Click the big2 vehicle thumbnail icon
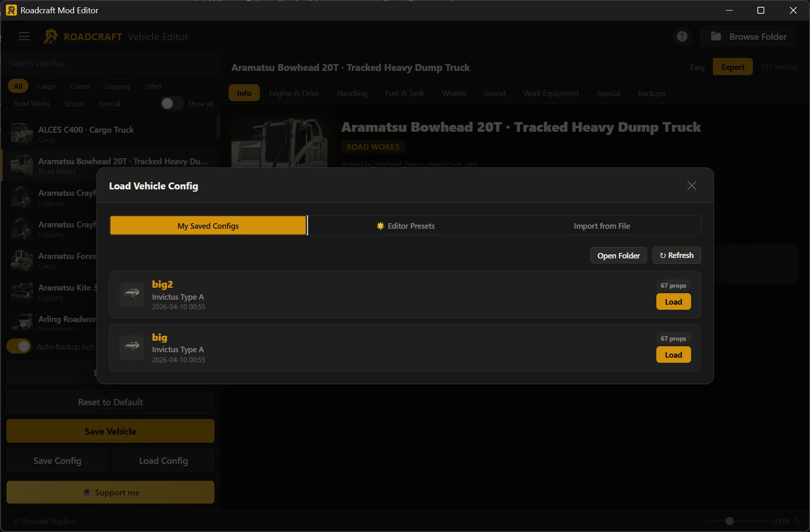810x532 pixels. pos(132,294)
